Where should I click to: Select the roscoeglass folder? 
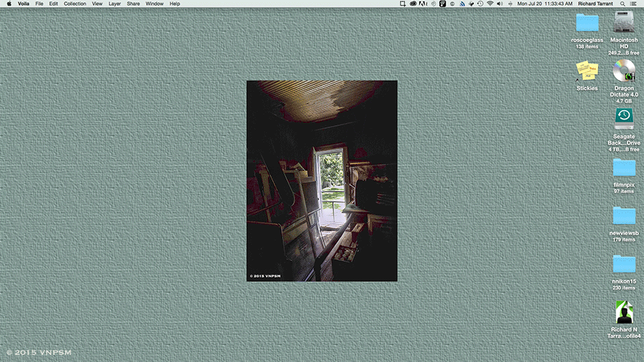[x=587, y=24]
